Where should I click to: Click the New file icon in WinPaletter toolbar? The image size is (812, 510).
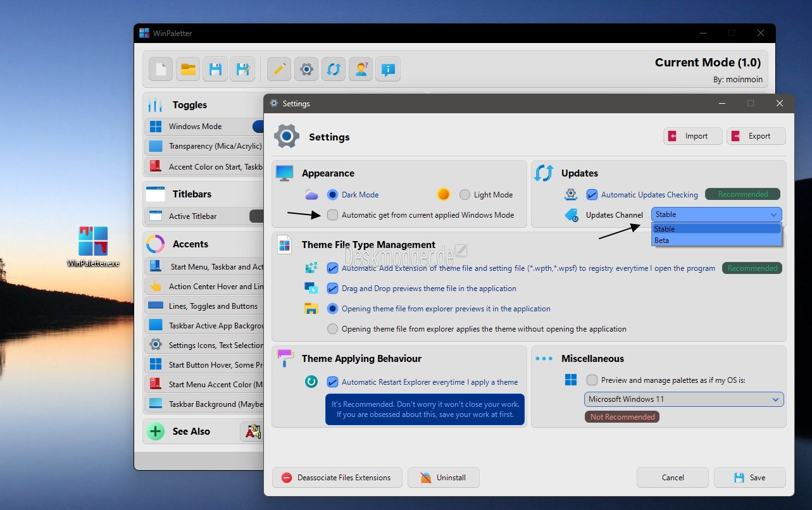pos(161,69)
